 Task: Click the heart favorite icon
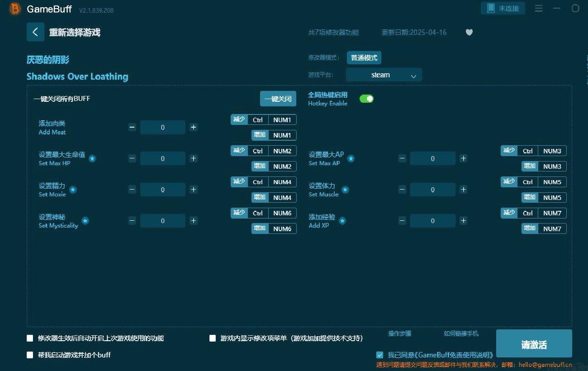pyautogui.click(x=469, y=32)
